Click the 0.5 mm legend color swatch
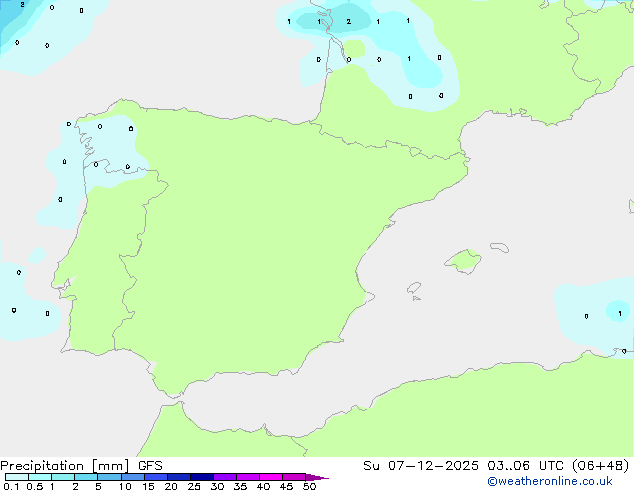The image size is (634, 490). [x=40, y=477]
